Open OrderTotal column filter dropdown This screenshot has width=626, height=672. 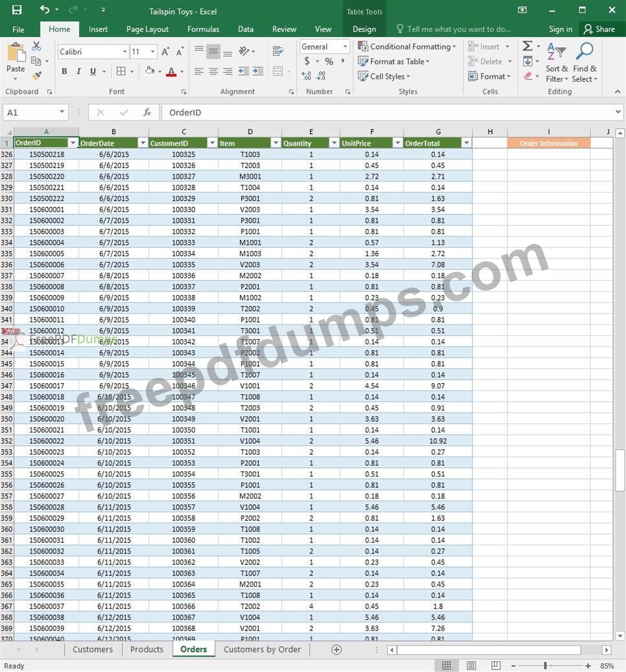(x=466, y=143)
